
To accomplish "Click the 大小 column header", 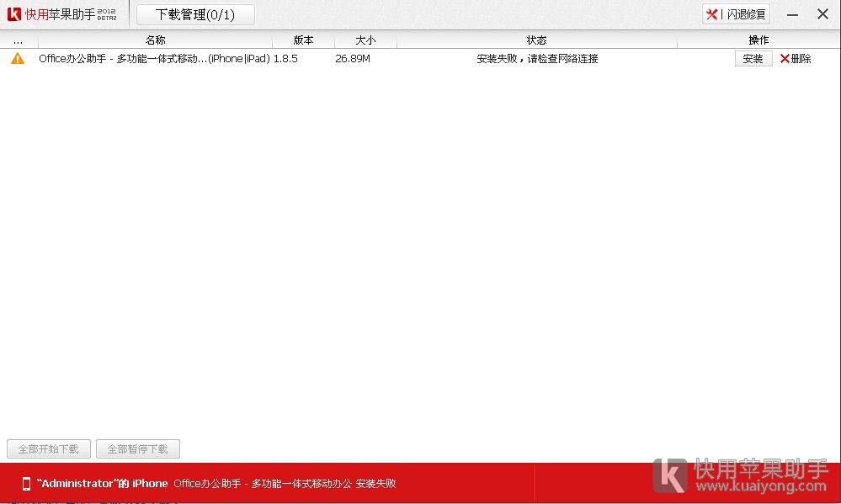I will tap(366, 40).
